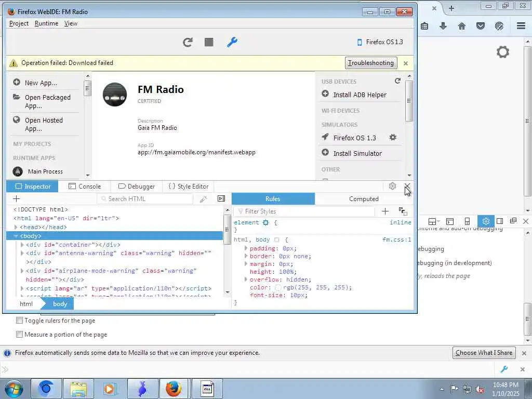Toggle split console icon in browser devtools
Image resolution: width=532 pixels, height=399 pixels.
coord(450,221)
